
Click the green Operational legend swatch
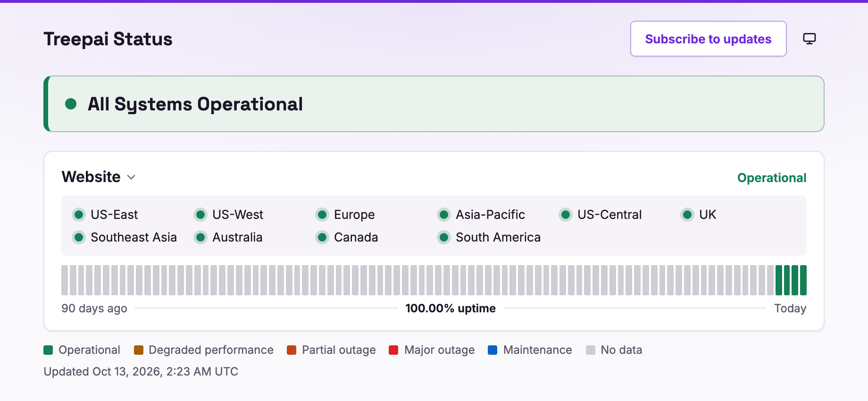(x=48, y=350)
